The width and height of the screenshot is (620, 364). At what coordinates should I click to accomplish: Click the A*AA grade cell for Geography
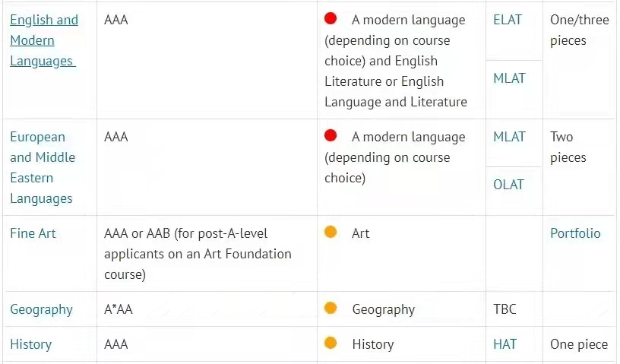point(119,309)
